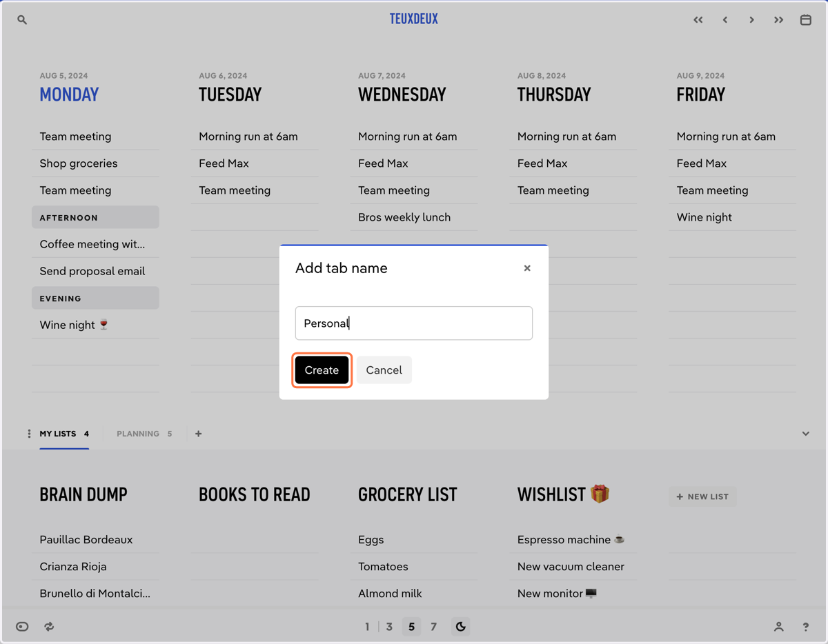Click the Cancel button
The width and height of the screenshot is (828, 644).
click(x=384, y=370)
